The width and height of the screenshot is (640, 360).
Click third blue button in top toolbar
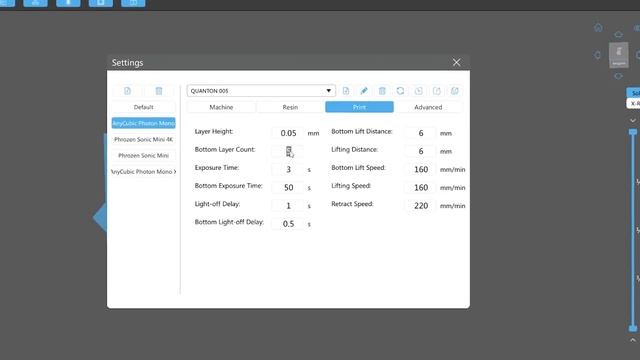tap(68, 3)
